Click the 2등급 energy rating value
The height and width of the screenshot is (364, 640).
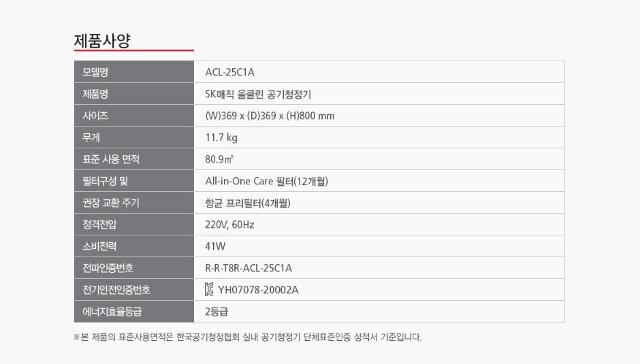click(217, 312)
